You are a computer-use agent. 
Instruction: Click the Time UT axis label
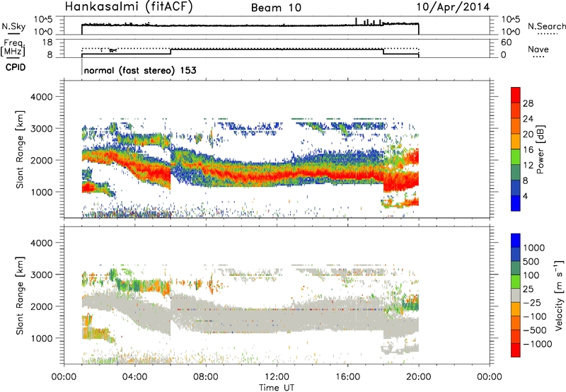[277, 387]
